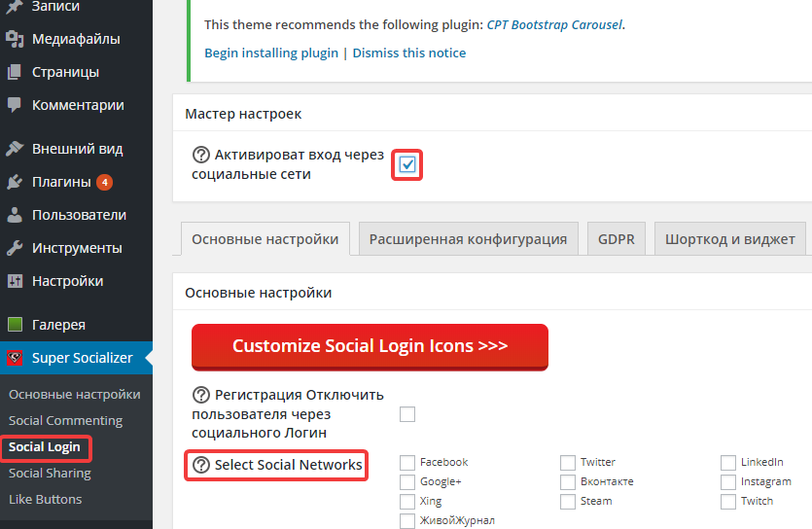Click the Страницы pages icon
The image size is (812, 529).
click(x=15, y=72)
